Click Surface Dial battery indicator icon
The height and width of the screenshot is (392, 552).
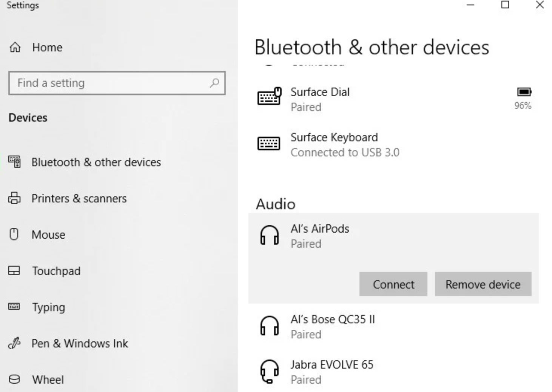[x=524, y=92]
